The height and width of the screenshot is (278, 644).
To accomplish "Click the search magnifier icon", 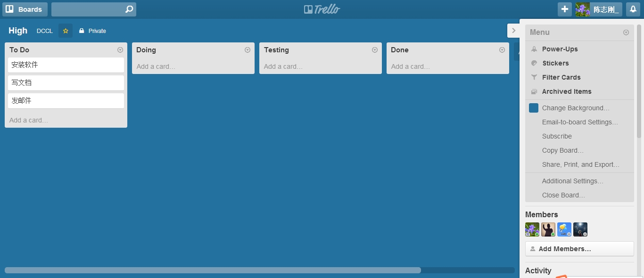I will tap(129, 9).
